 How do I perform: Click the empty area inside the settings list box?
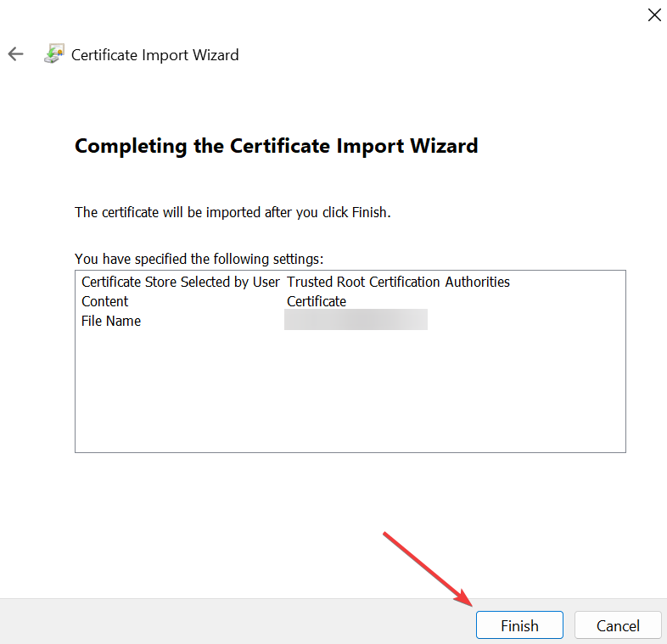350,391
